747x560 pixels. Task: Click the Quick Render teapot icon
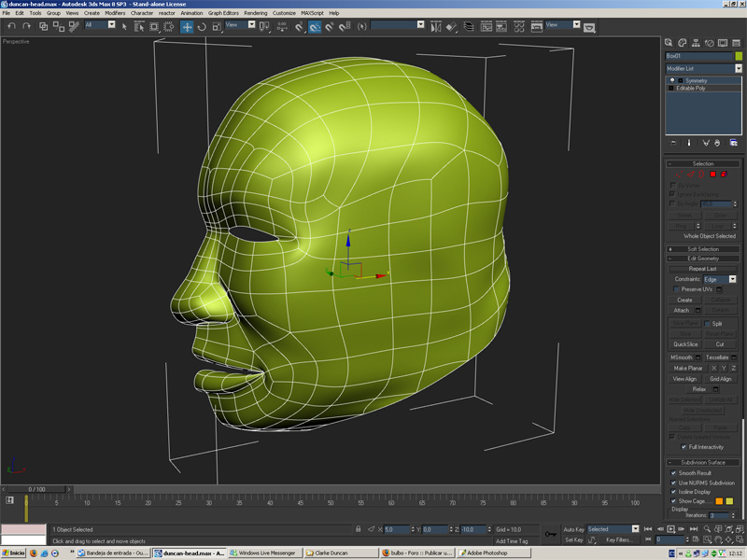[x=589, y=28]
